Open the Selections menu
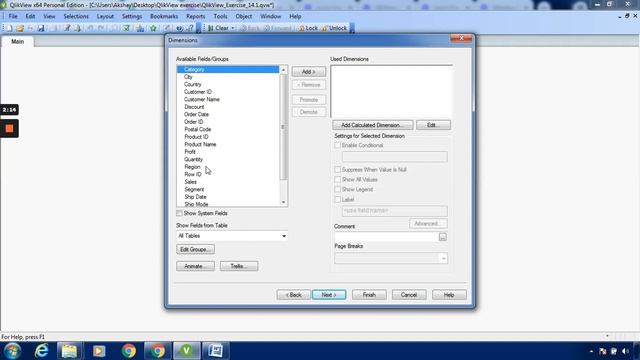640x360 pixels. [76, 16]
